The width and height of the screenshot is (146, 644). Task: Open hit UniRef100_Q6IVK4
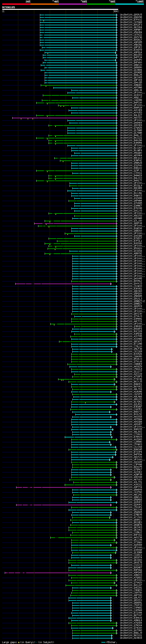click(x=131, y=27)
